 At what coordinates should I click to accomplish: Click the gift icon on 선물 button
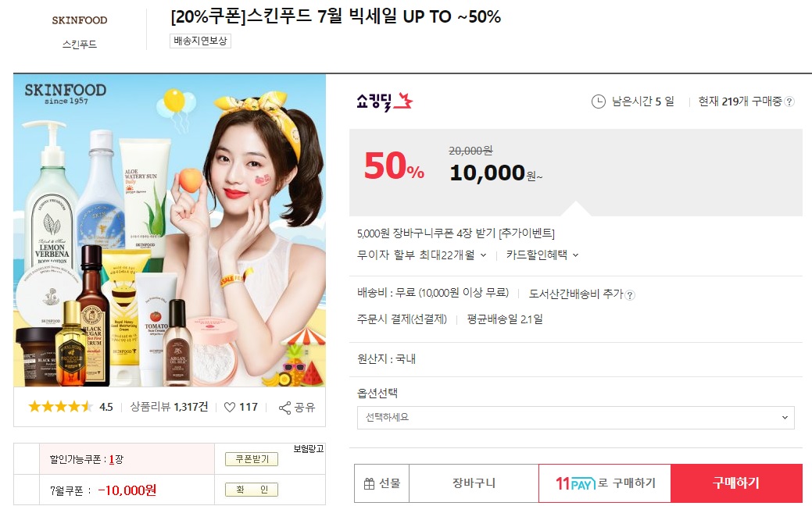click(369, 484)
